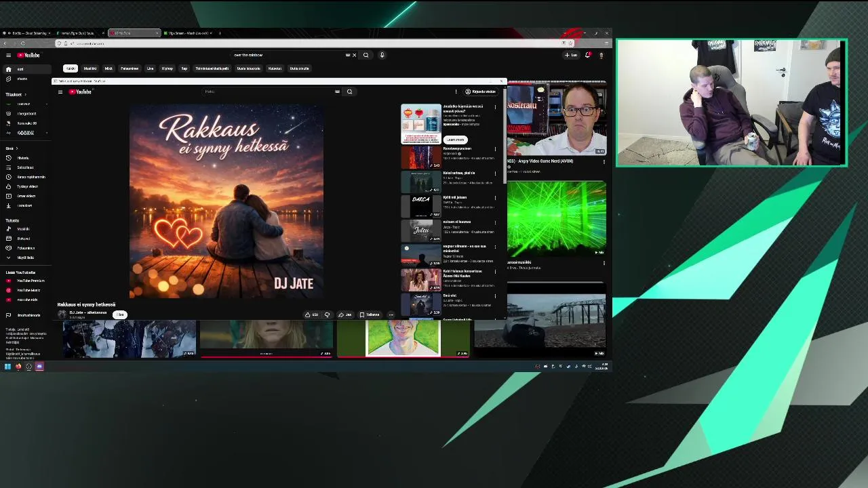
Task: Open YouTube Kids link in sidebar
Action: [x=26, y=300]
